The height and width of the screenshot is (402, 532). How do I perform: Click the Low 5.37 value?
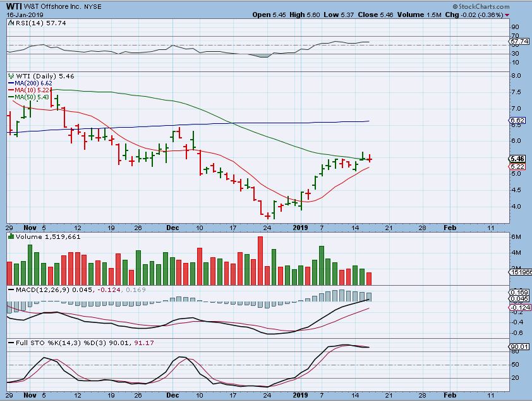(x=339, y=15)
